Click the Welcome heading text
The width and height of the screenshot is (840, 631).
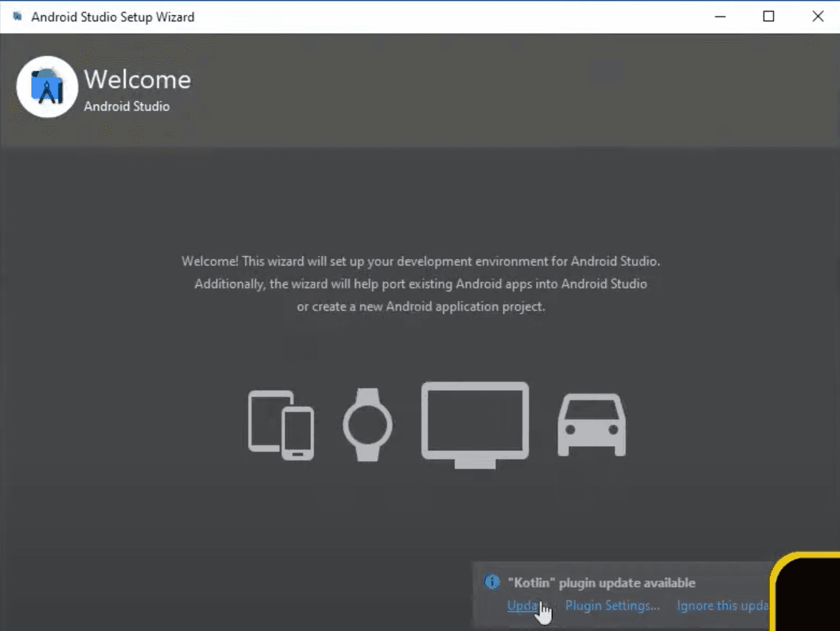137,80
